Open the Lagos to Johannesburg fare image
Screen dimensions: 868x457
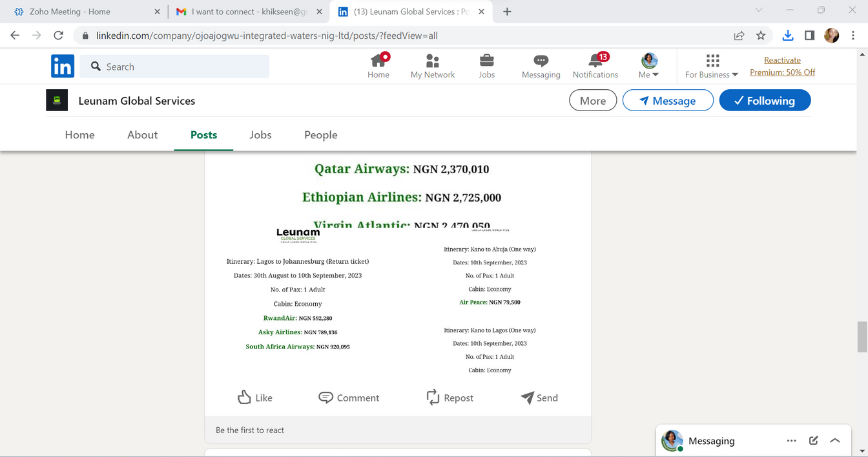pos(298,304)
